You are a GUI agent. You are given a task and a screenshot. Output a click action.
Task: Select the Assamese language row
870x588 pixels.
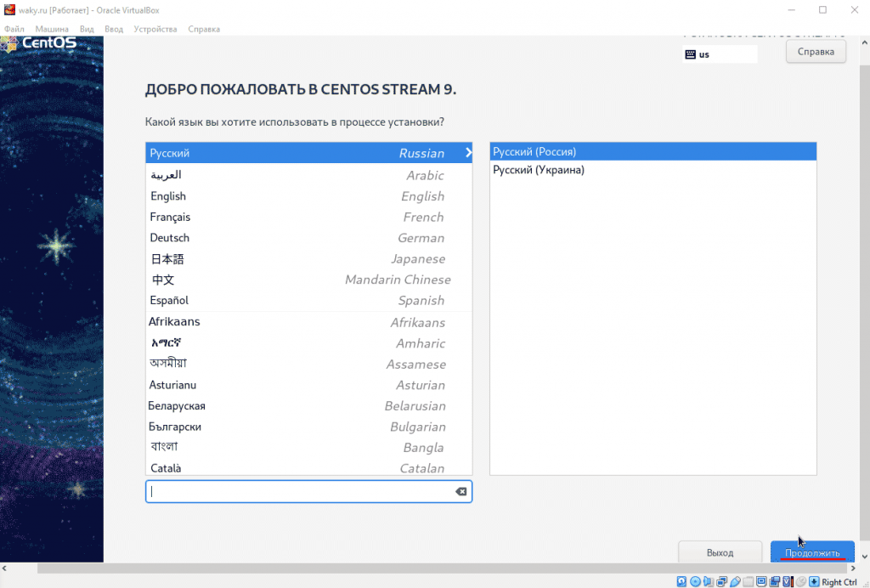pyautogui.click(x=308, y=364)
